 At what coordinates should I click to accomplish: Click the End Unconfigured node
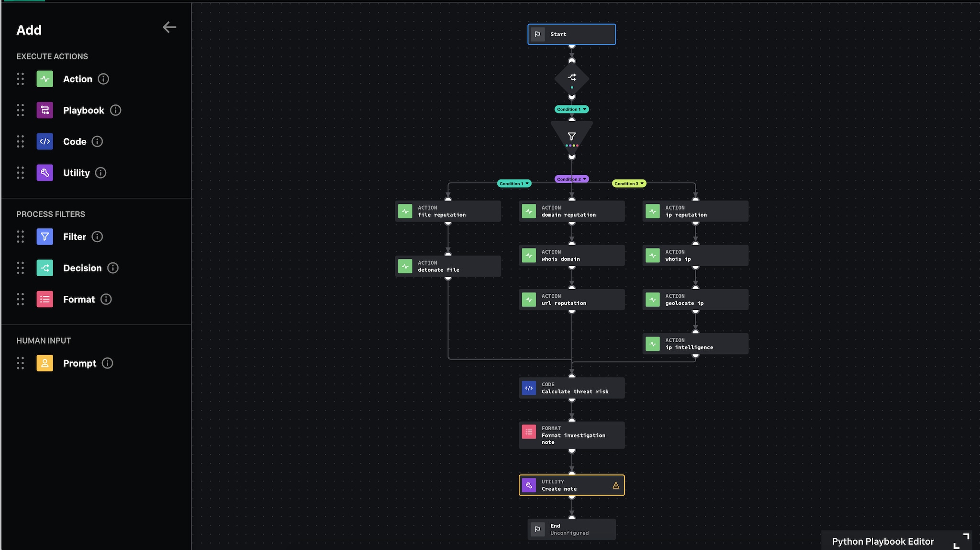coord(571,529)
